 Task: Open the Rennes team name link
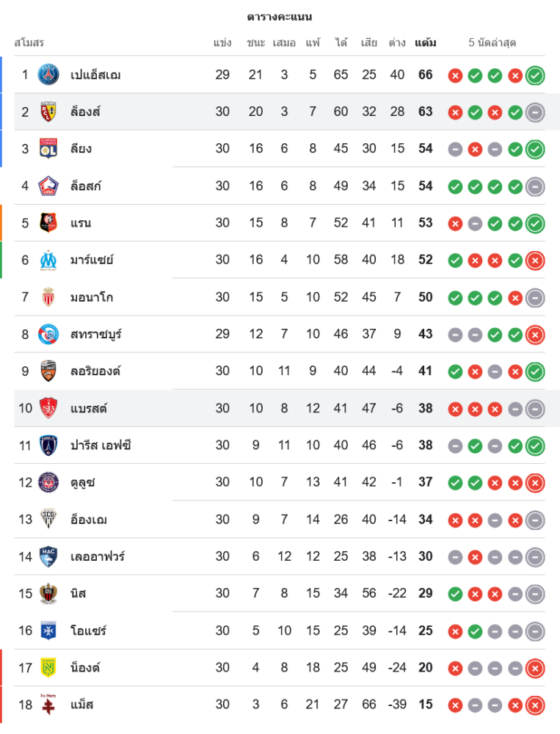(81, 223)
